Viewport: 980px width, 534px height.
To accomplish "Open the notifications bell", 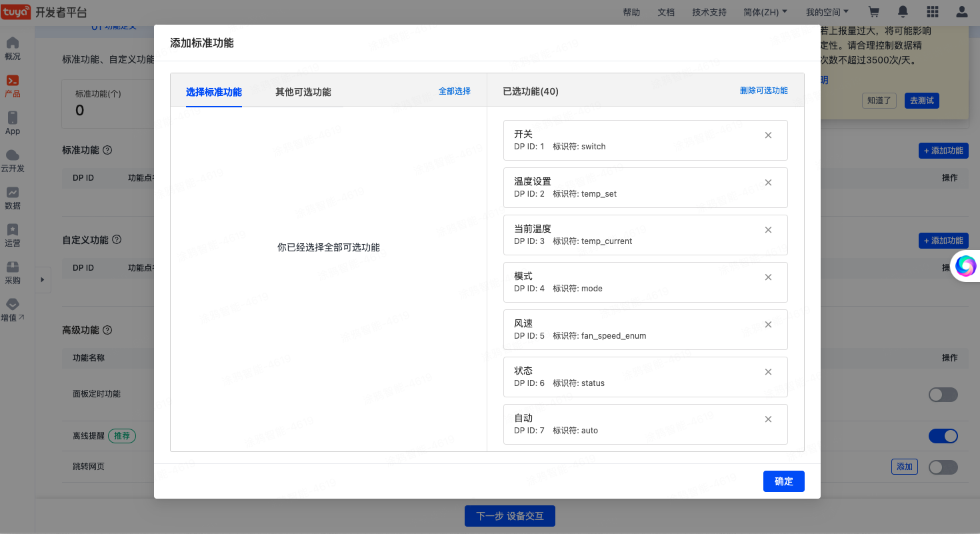I will (903, 12).
